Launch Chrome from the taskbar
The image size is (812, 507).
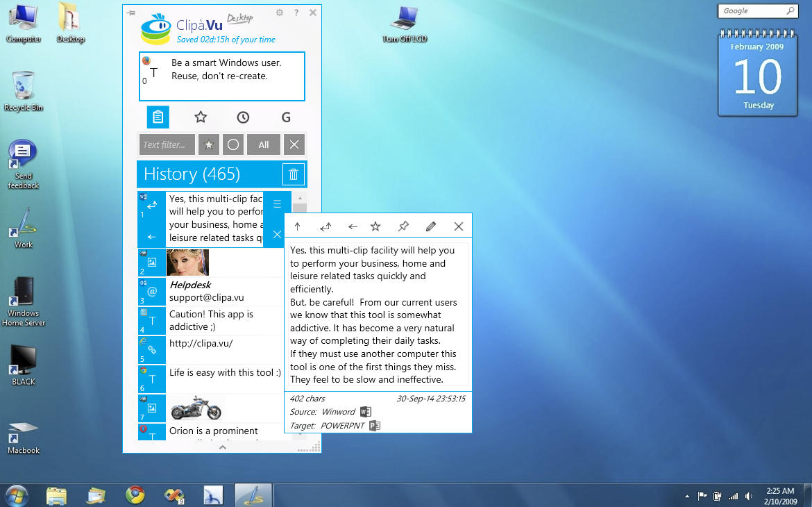[135, 495]
